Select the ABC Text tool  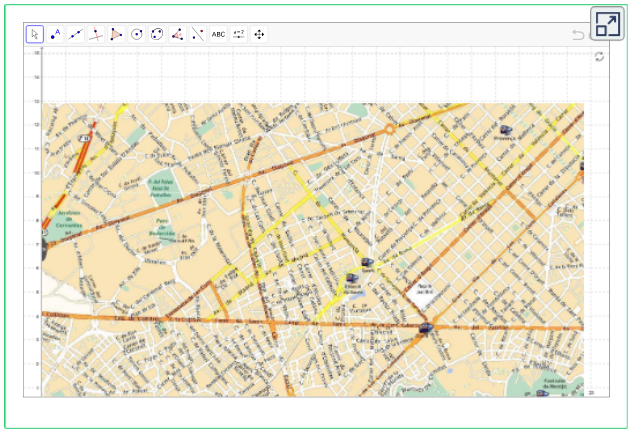218,34
